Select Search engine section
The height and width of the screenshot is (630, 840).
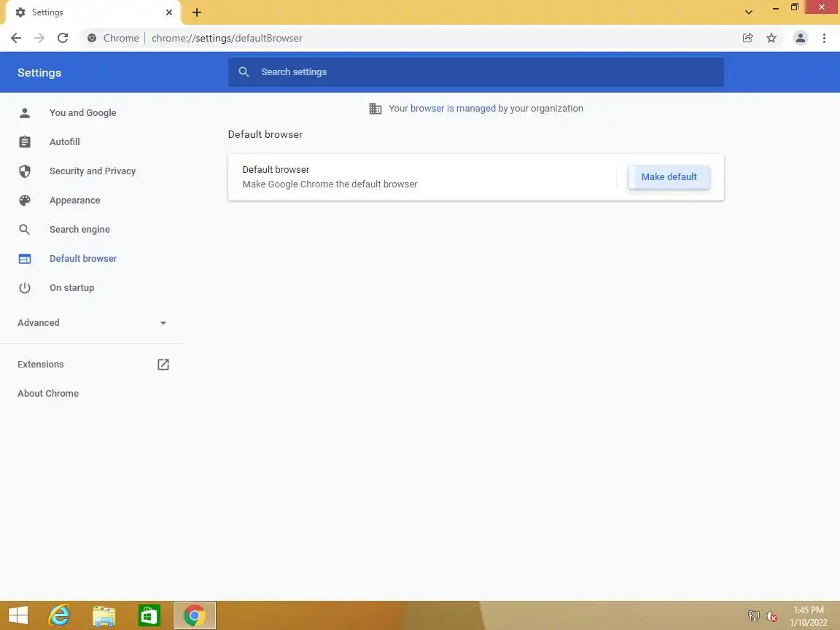pos(79,229)
